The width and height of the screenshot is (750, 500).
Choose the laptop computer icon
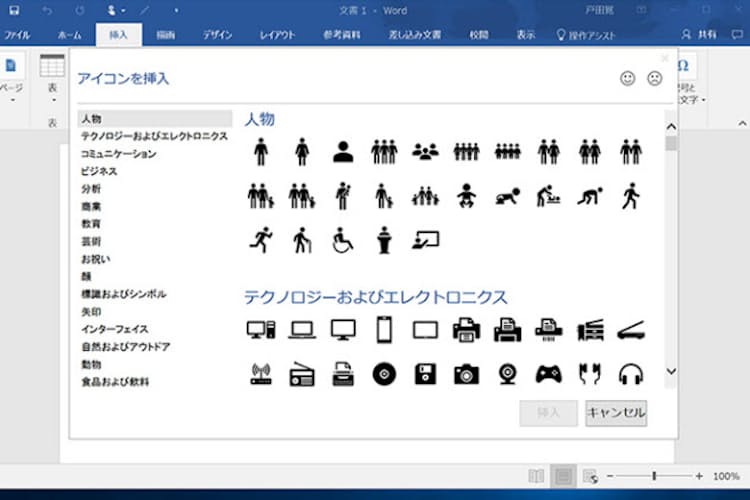click(x=302, y=329)
